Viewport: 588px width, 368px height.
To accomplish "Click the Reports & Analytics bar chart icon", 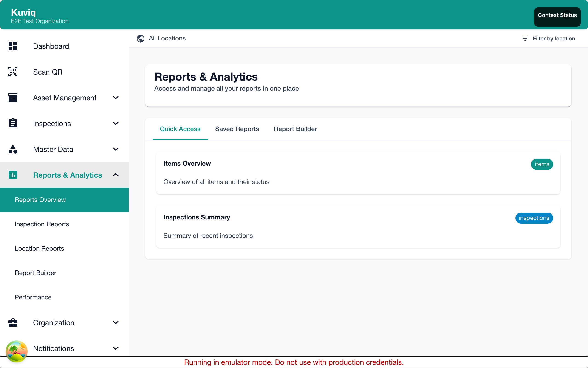I will coord(13,175).
